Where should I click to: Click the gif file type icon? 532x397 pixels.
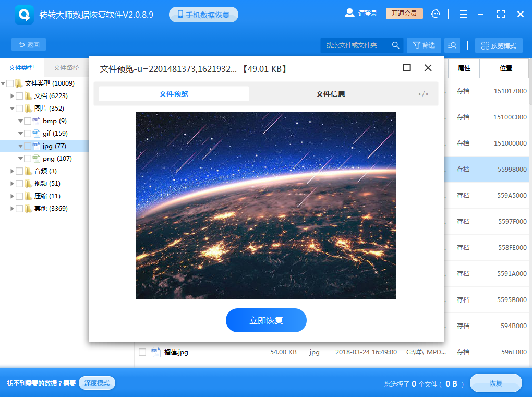[x=37, y=134]
